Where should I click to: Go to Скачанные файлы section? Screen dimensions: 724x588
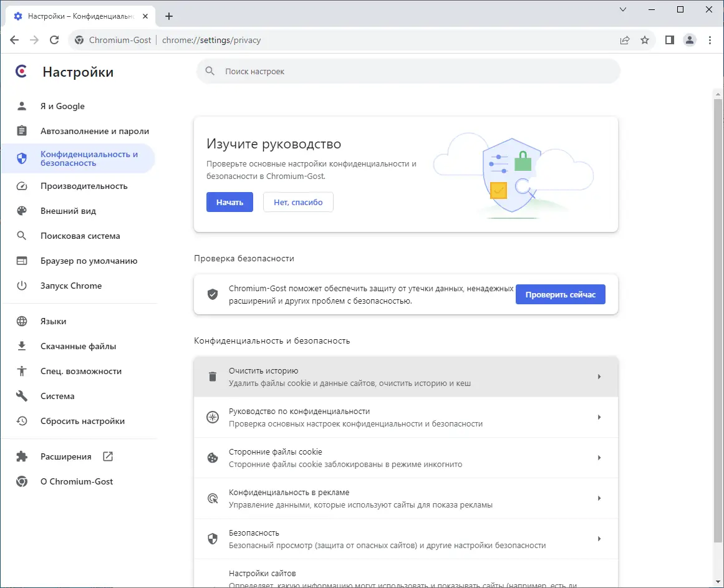[78, 346]
